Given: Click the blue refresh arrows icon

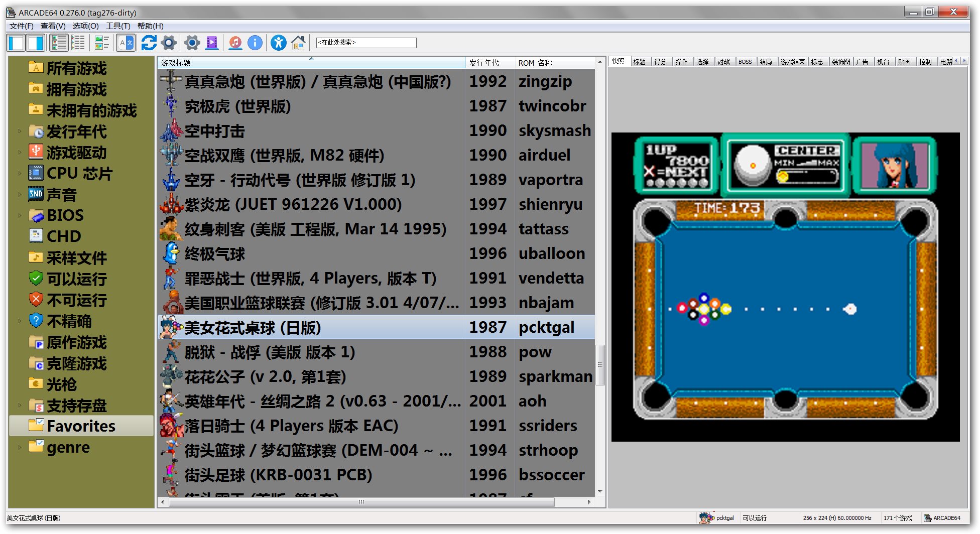Looking at the screenshot, I should point(149,43).
